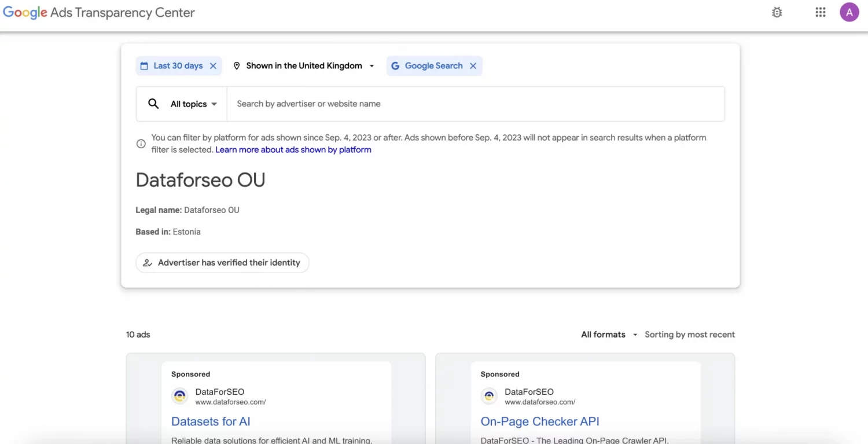The width and height of the screenshot is (868, 444).
Task: Click Advertiser has verified their identity button
Action: 222,263
